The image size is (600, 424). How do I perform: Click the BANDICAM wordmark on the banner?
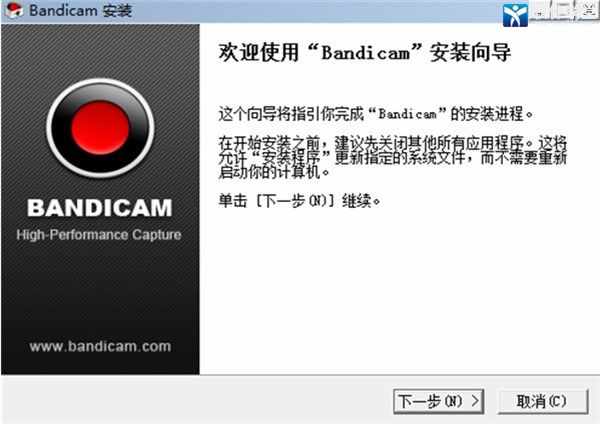[x=100, y=208]
